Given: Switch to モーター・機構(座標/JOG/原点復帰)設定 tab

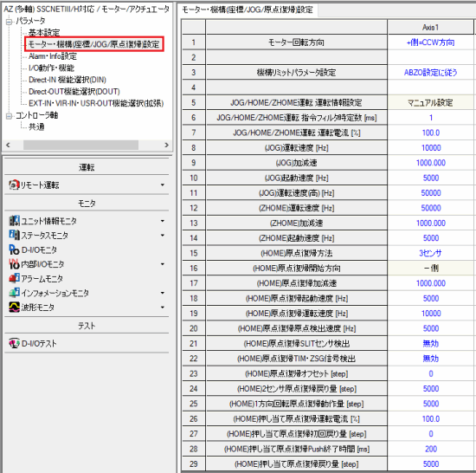Looking at the screenshot, I should click(248, 10).
